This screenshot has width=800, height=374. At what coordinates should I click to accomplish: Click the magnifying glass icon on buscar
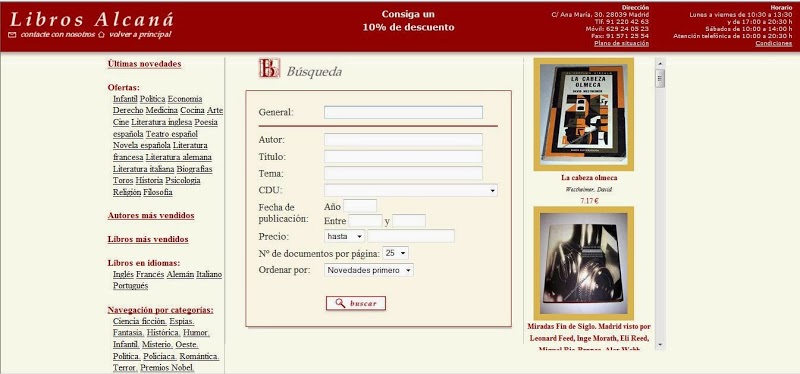tap(340, 303)
